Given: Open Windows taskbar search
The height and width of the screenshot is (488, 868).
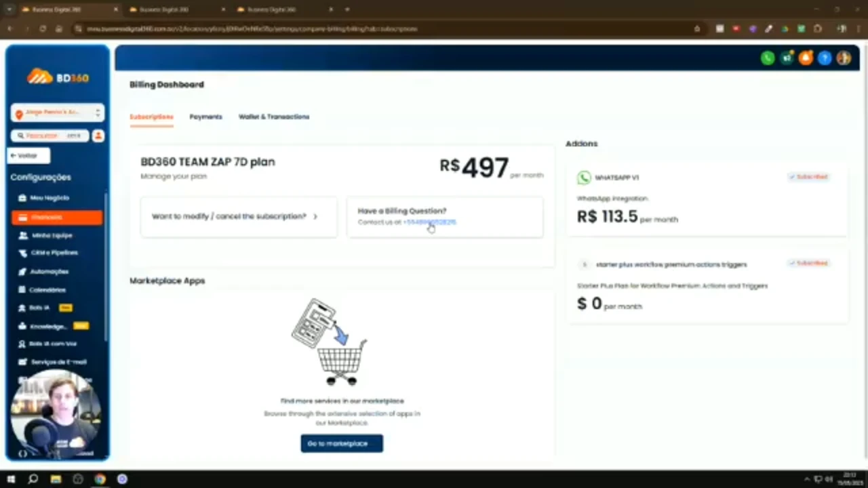Looking at the screenshot, I should tap(33, 479).
